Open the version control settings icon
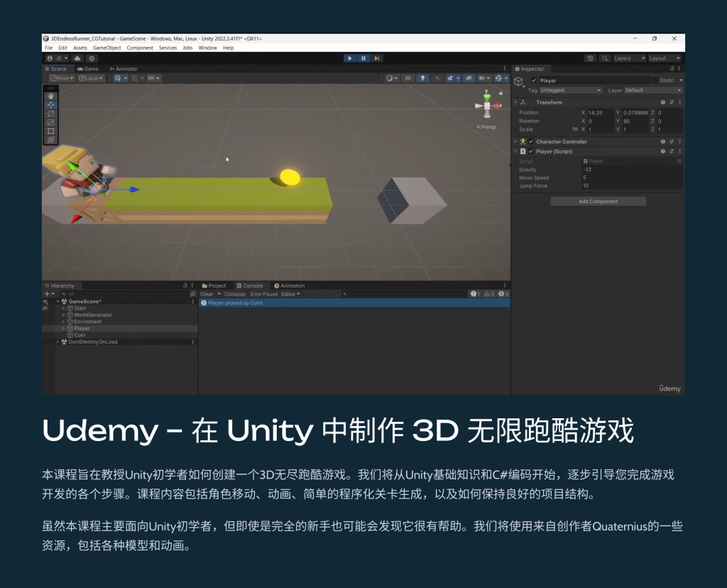The height and width of the screenshot is (588, 727). [x=92, y=58]
